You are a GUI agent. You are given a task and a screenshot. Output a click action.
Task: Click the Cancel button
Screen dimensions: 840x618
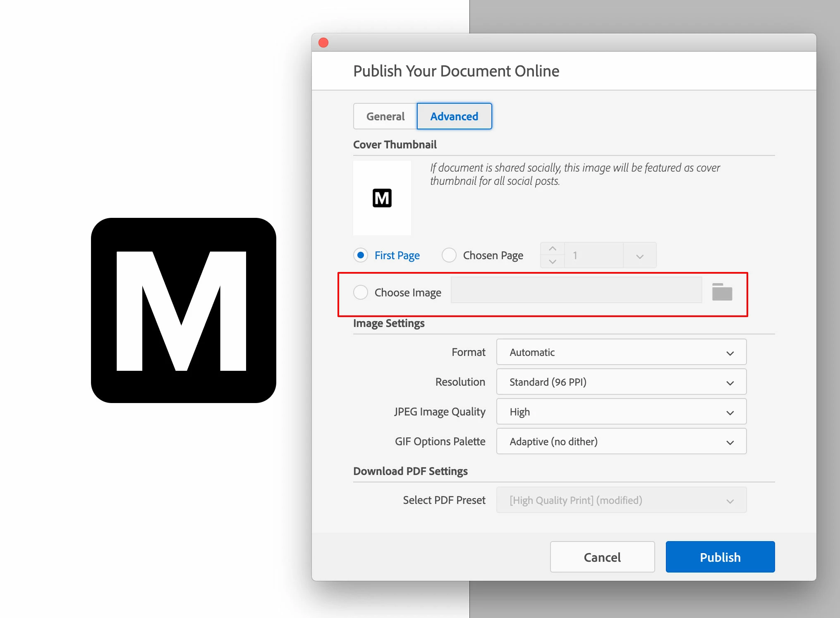click(x=602, y=557)
